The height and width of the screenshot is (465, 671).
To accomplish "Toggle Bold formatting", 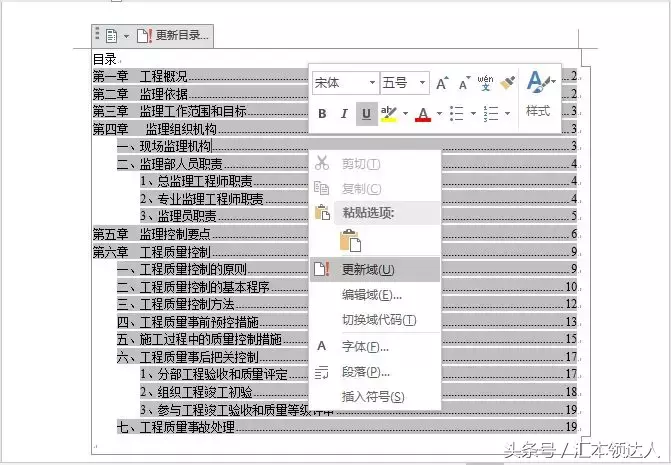I will click(322, 114).
